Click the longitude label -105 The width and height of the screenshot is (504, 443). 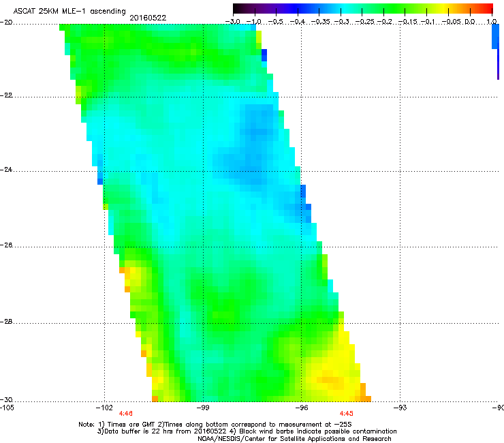tap(7, 408)
